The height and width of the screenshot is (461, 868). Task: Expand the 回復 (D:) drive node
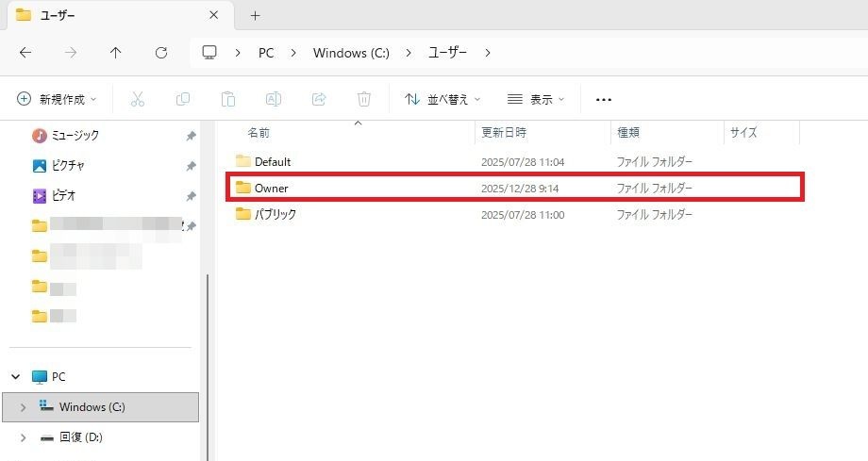point(23,437)
